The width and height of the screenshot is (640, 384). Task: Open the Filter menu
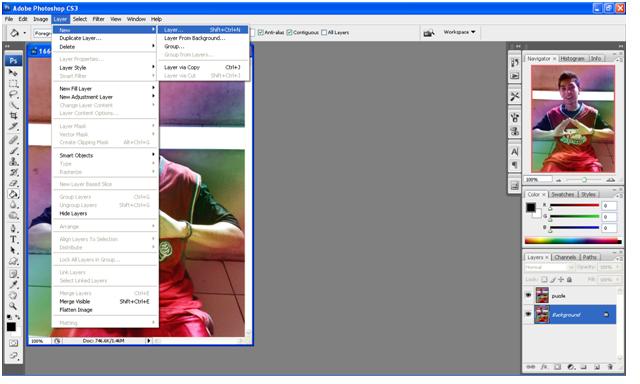pos(98,19)
